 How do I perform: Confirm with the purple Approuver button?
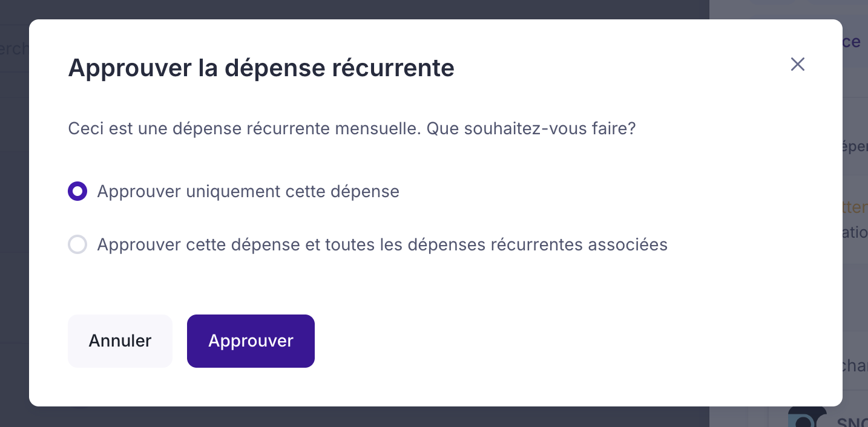(251, 341)
